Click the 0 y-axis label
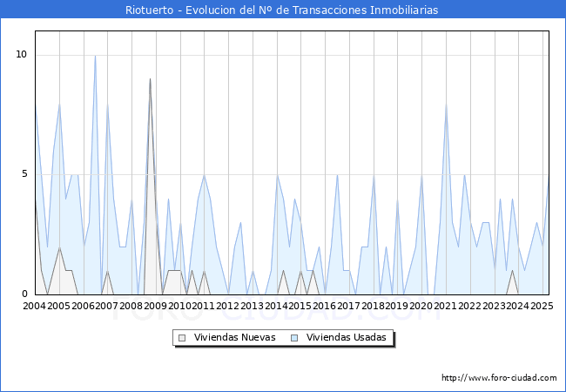 (24, 294)
